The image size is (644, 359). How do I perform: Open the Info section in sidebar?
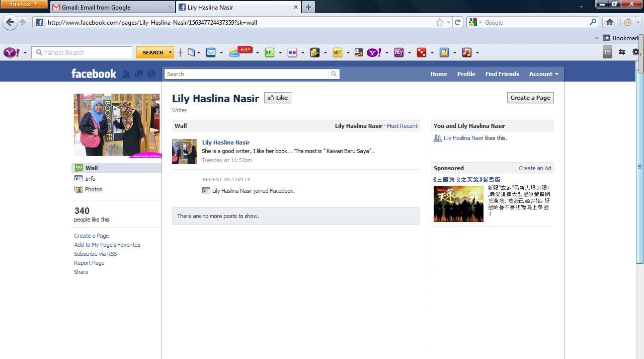point(116,179)
